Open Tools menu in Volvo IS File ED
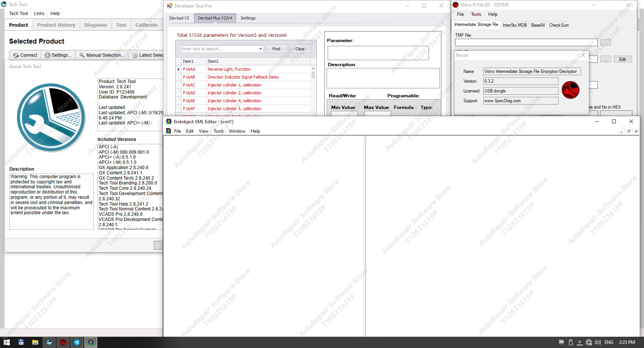Screen dimensions: 644x348 pos(476,14)
